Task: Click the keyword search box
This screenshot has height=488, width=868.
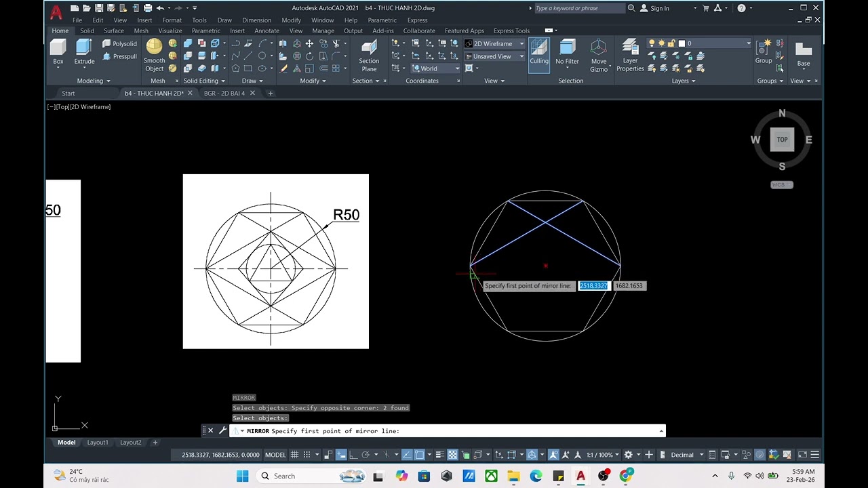Action: click(x=578, y=8)
